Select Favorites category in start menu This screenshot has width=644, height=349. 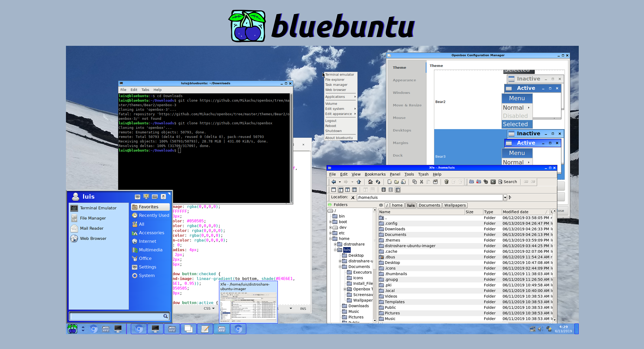150,207
